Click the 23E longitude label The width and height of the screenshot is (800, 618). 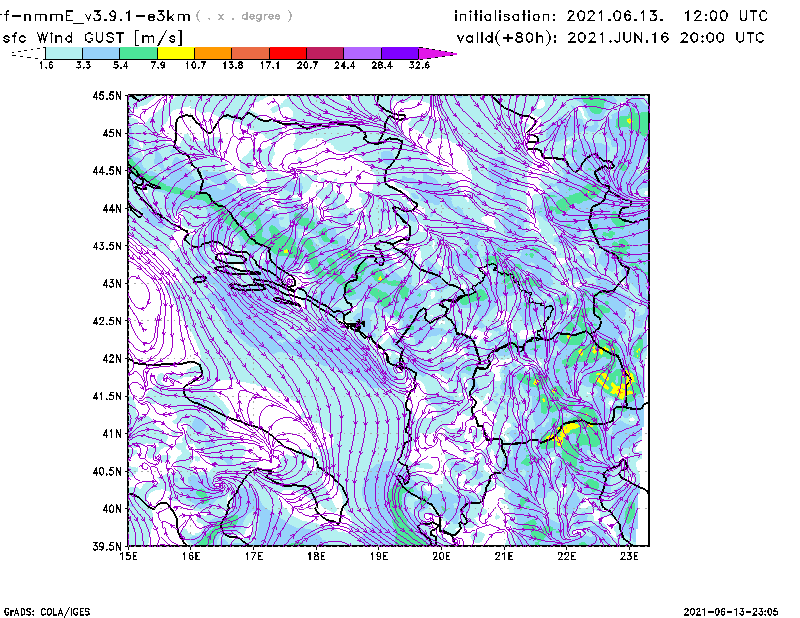pos(629,556)
